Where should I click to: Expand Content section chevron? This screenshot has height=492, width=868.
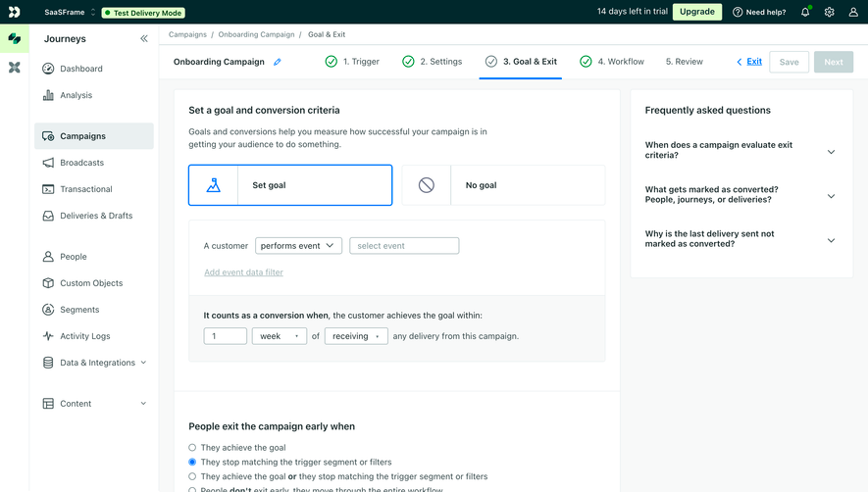pyautogui.click(x=143, y=404)
